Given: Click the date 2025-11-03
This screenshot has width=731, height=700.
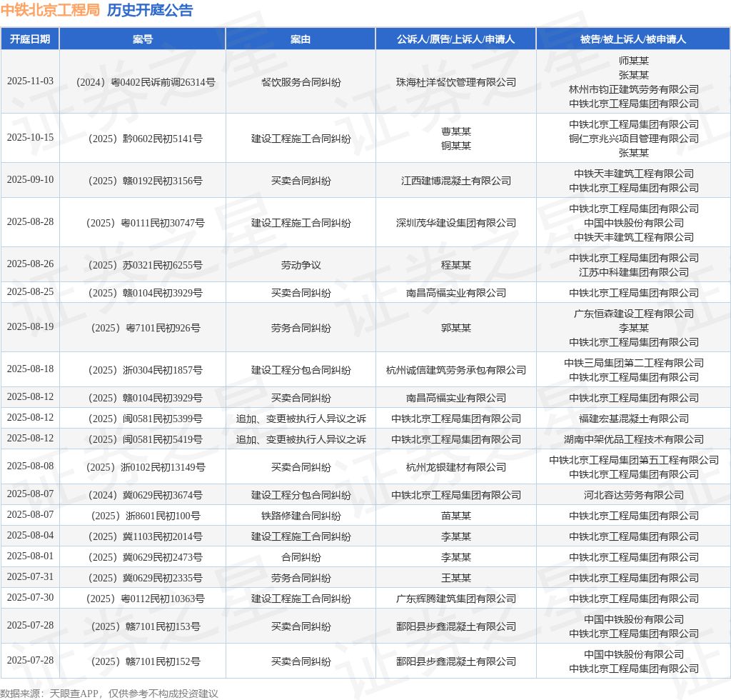Looking at the screenshot, I should click(30, 81).
